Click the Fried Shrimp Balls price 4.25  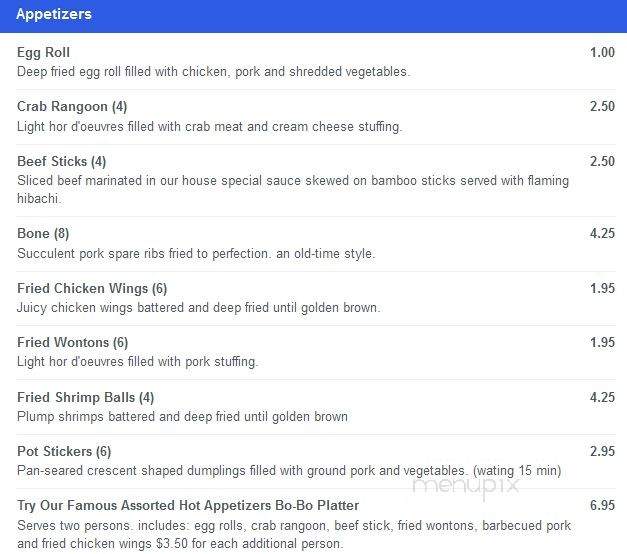pos(602,398)
